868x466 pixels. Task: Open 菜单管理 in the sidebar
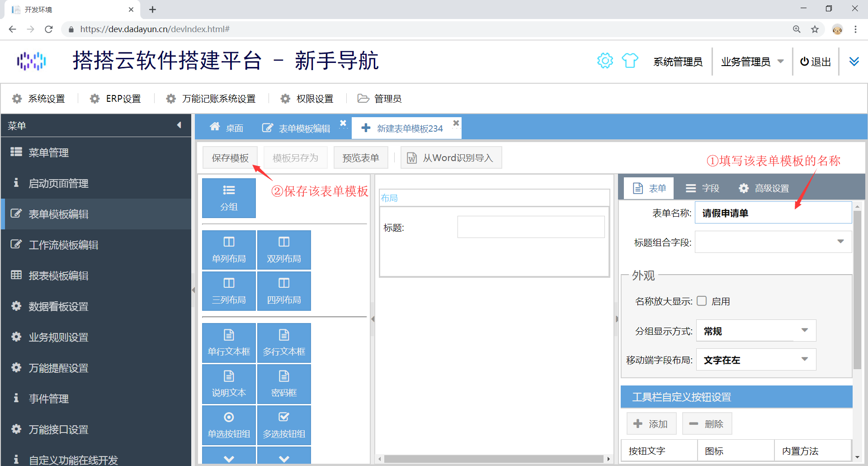coord(96,152)
